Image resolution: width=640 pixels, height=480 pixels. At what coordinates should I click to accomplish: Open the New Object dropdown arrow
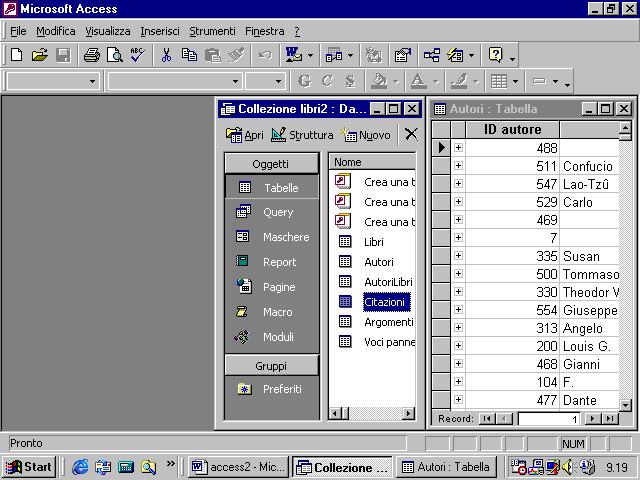pos(471,55)
